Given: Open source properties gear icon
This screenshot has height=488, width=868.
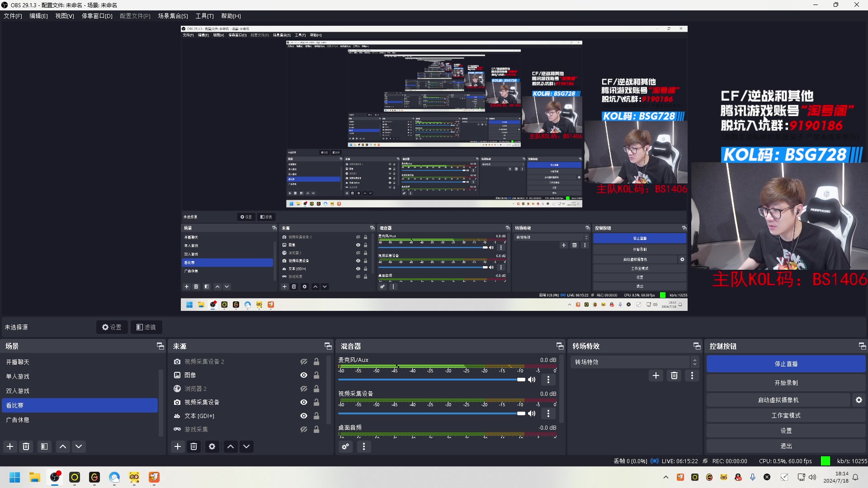Looking at the screenshot, I should pos(212,446).
